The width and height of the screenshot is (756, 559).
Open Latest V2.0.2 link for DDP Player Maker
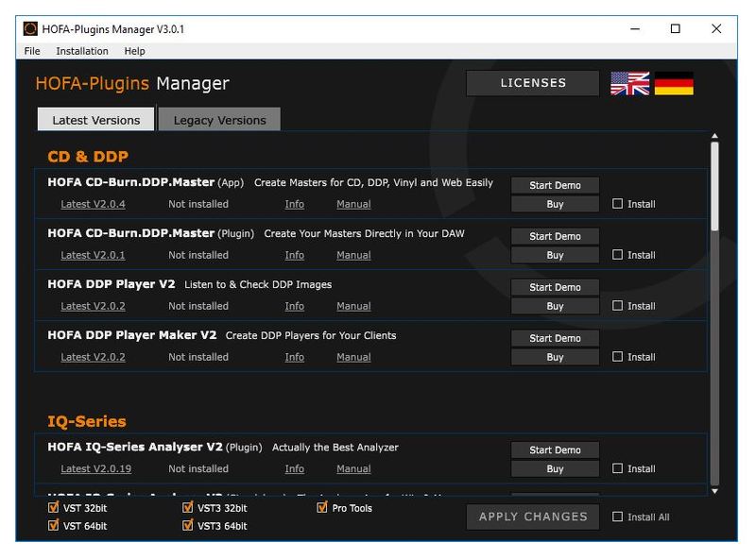[x=93, y=358]
